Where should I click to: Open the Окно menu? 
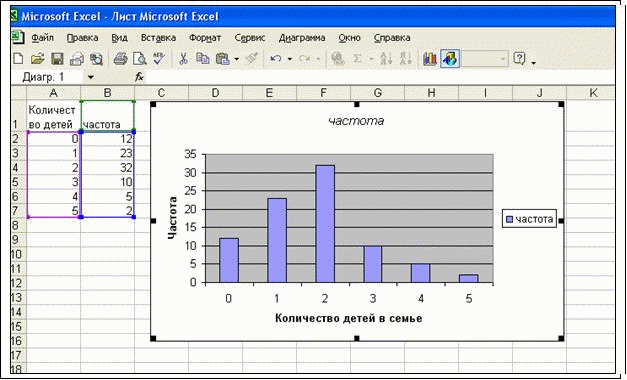coord(349,38)
